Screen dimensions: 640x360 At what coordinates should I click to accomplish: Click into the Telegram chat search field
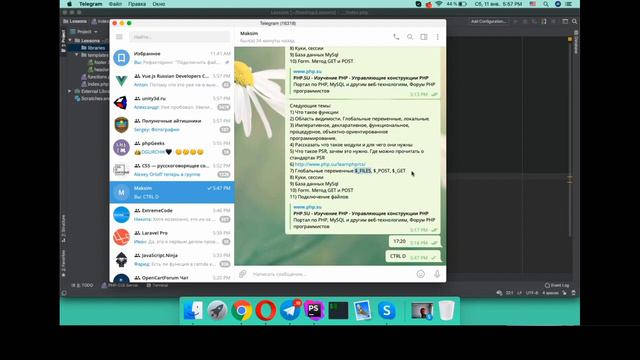(180, 37)
